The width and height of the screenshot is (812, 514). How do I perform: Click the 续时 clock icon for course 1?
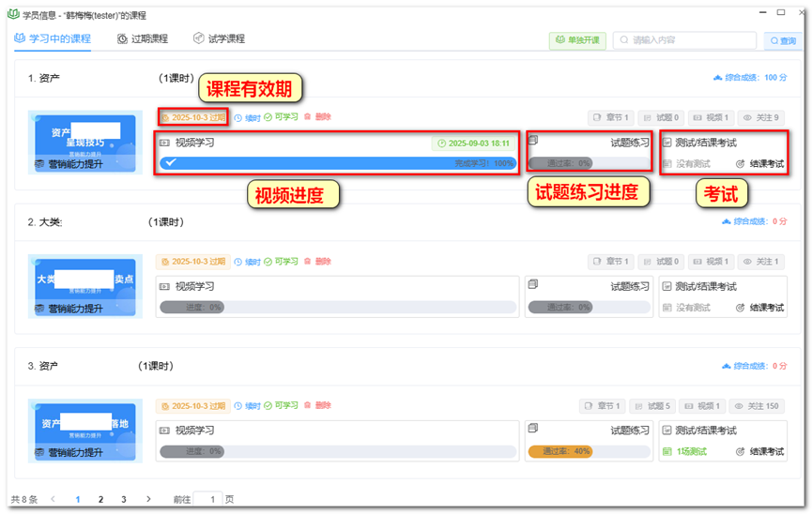click(x=238, y=118)
